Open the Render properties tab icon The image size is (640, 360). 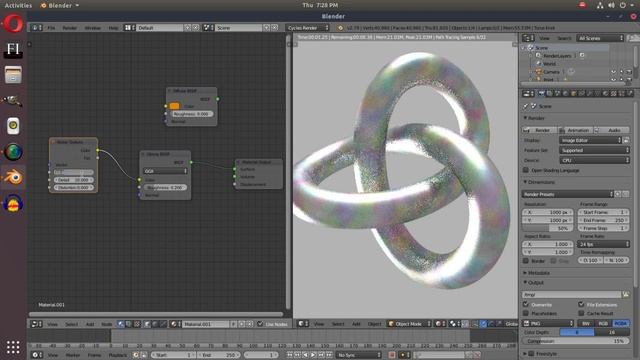(x=542, y=94)
